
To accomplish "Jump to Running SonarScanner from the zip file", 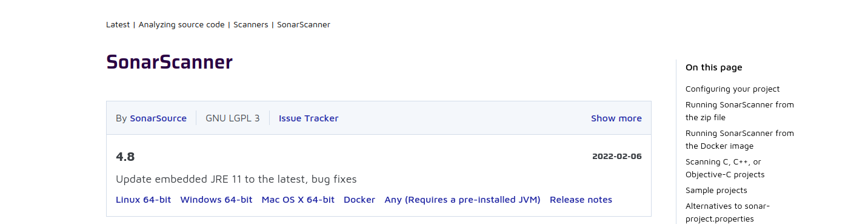I will click(739, 111).
